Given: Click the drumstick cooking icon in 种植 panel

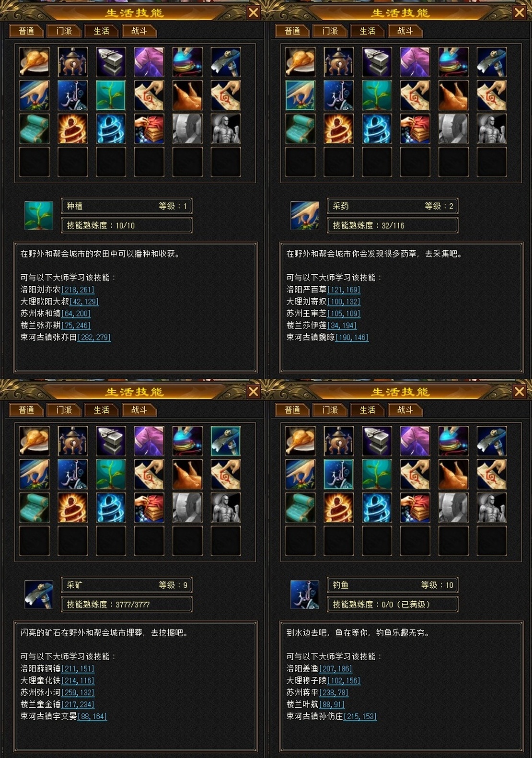Looking at the screenshot, I should tap(35, 62).
